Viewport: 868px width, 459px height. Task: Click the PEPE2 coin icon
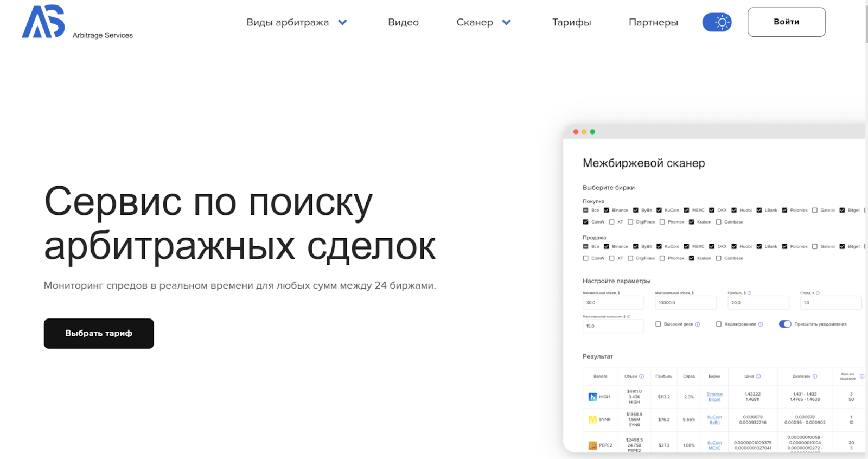tap(592, 445)
